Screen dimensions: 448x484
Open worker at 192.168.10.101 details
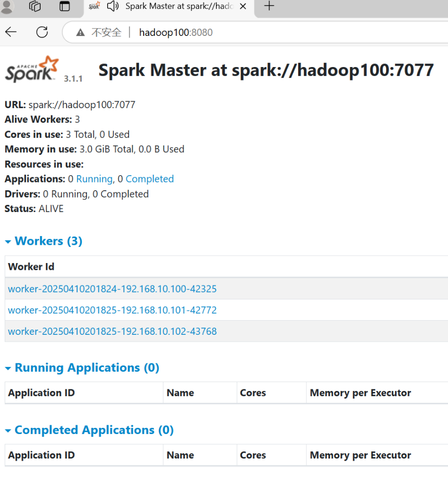click(x=112, y=310)
